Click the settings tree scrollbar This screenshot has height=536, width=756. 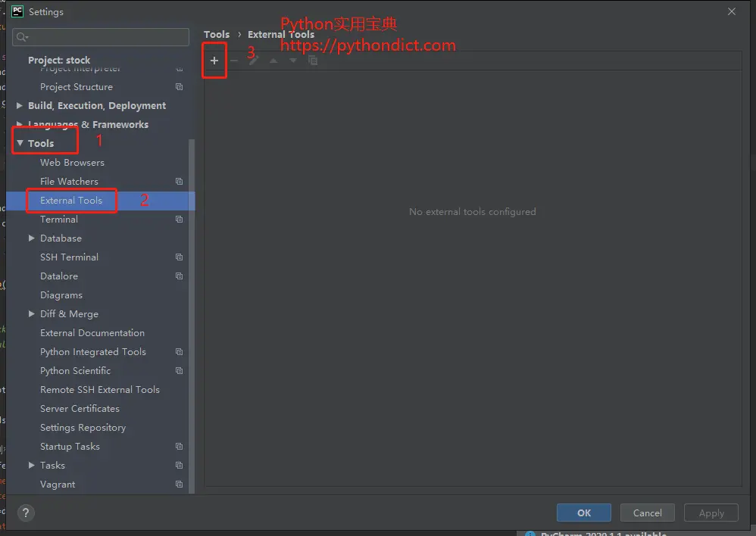(x=192, y=316)
